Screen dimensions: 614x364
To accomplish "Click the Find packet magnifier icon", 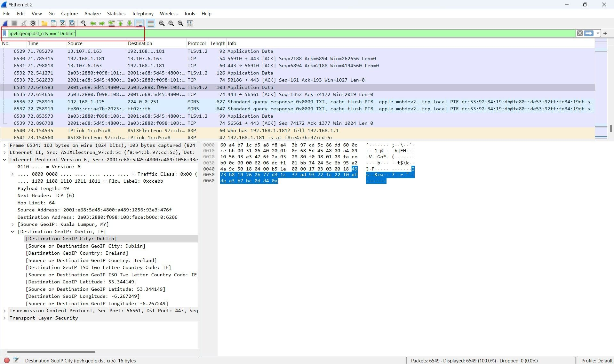I will 84,23.
